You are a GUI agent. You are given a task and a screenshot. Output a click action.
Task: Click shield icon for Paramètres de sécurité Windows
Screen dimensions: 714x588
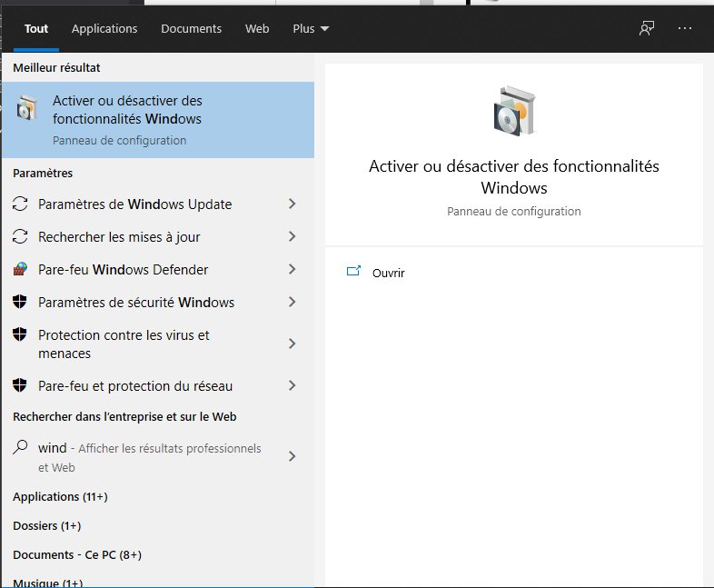tap(20, 301)
